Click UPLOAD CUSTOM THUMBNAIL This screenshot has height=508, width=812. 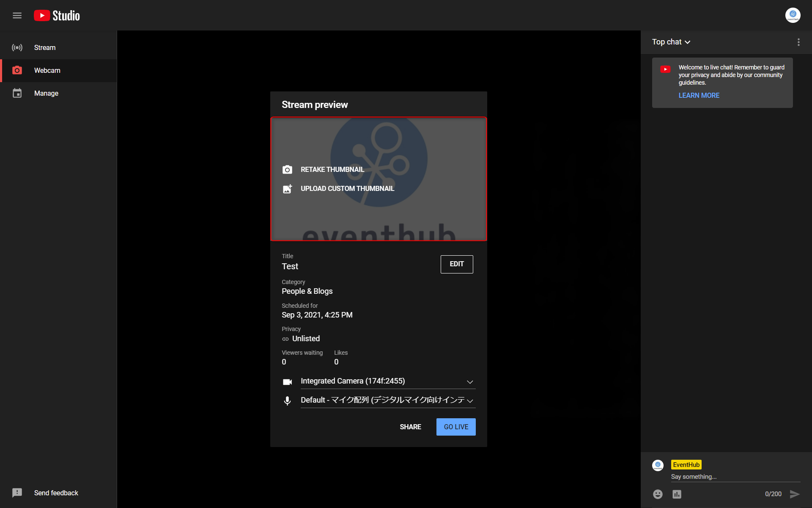pyautogui.click(x=347, y=189)
